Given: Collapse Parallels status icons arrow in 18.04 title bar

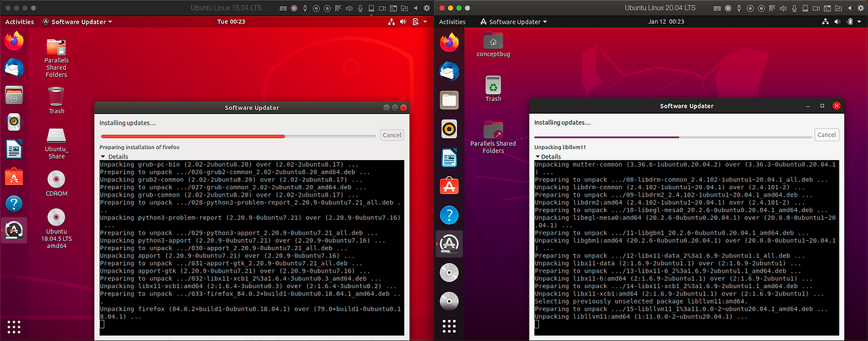Looking at the screenshot, I should point(415,8).
